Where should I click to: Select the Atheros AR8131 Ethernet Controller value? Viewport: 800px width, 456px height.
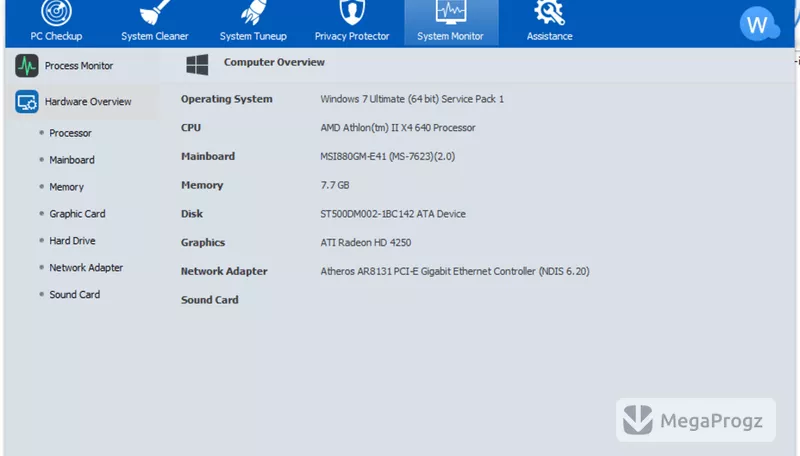pyautogui.click(x=455, y=271)
